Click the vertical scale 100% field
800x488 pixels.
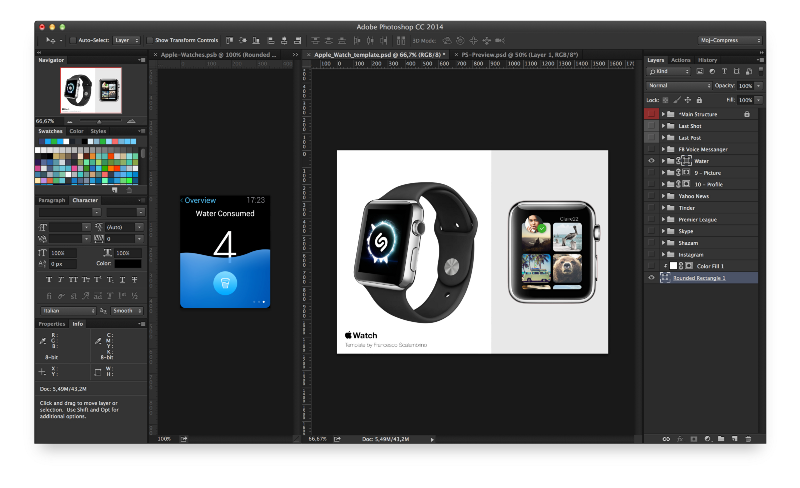click(x=63, y=253)
